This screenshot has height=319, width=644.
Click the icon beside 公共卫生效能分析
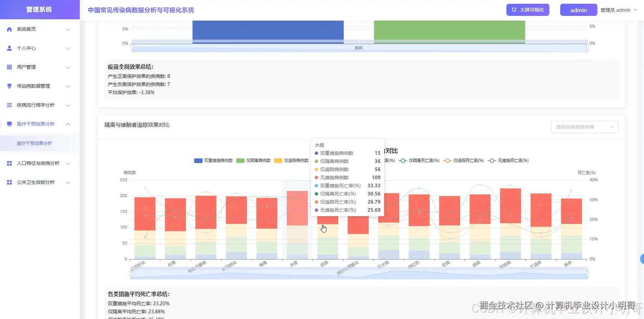[x=9, y=182]
